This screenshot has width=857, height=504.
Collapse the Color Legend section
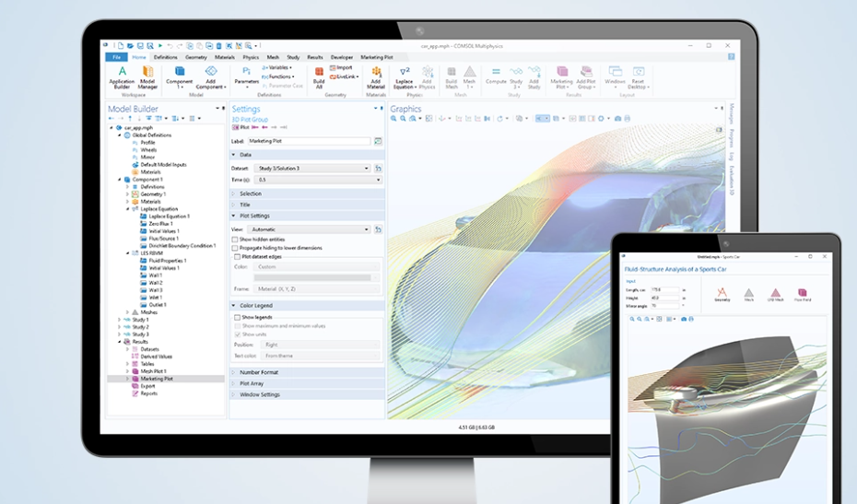tap(307, 306)
